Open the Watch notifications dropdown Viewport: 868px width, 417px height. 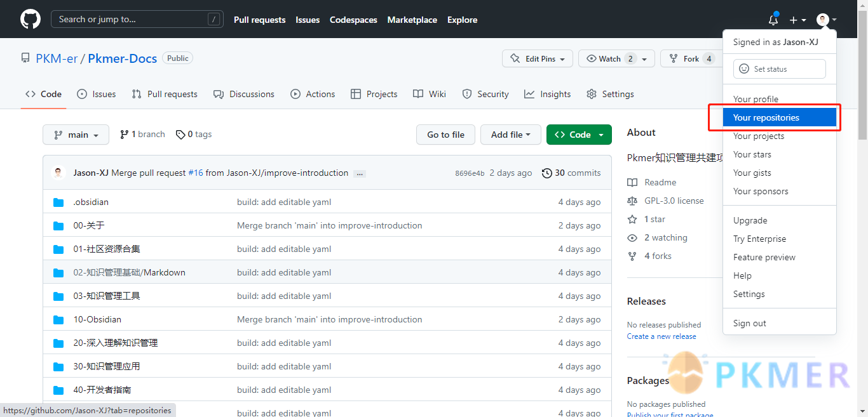pos(616,58)
